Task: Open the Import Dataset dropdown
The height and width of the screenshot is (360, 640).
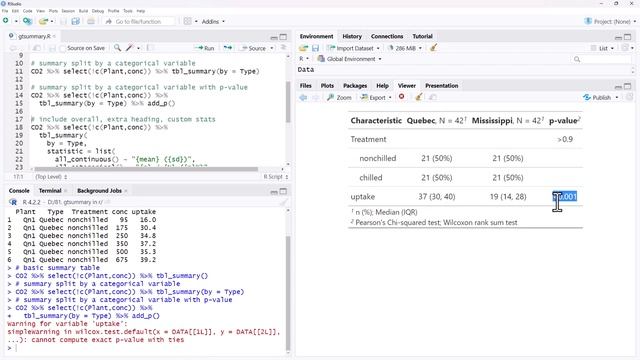Action: pos(353,48)
